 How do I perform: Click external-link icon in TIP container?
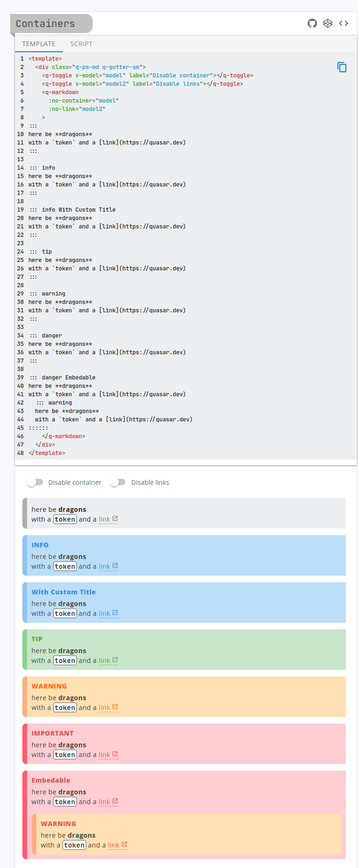[115, 660]
